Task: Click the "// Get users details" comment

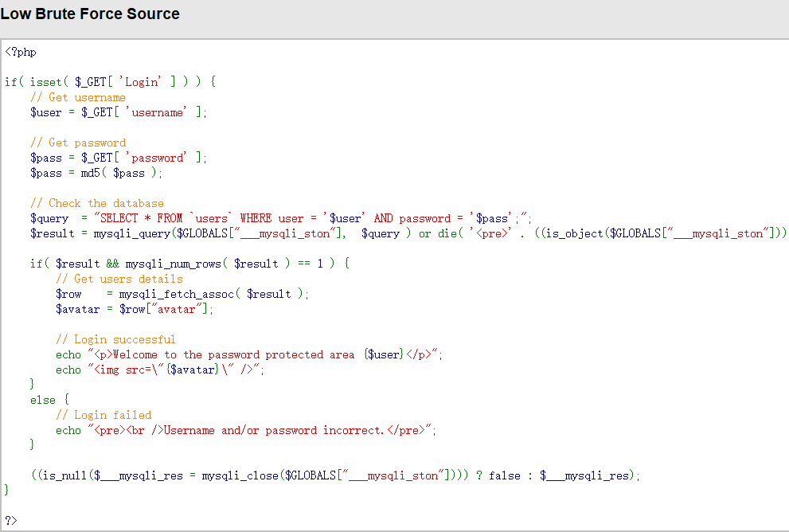Action: click(119, 279)
